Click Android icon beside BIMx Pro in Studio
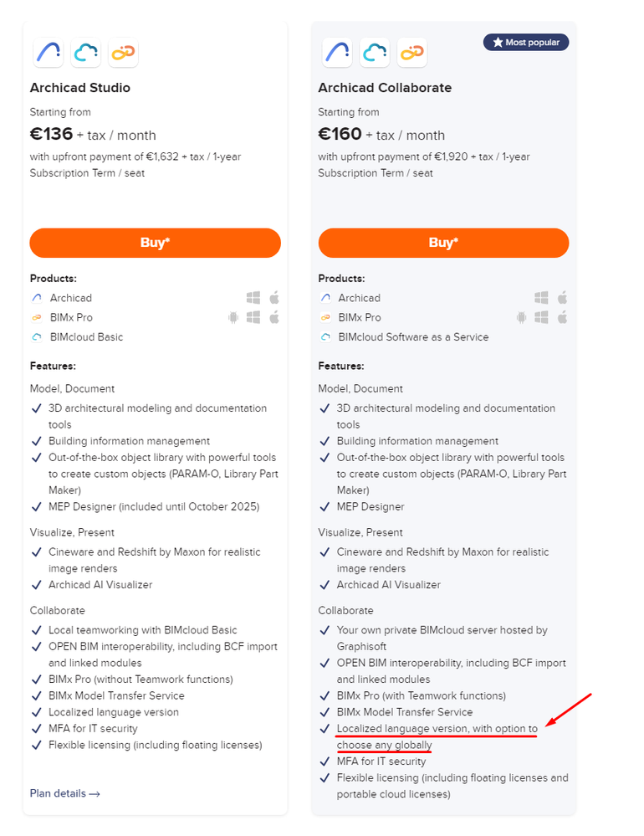644x836 pixels. (x=233, y=317)
